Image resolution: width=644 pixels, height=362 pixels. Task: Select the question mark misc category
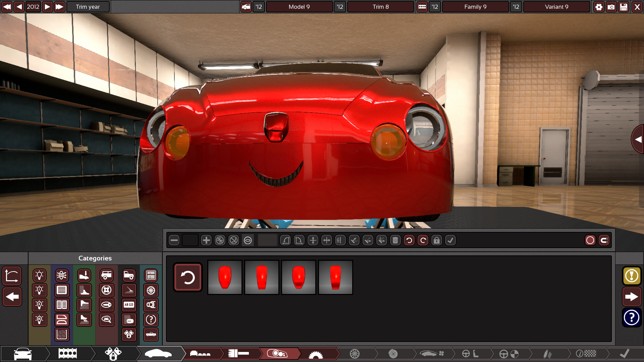[x=151, y=320]
